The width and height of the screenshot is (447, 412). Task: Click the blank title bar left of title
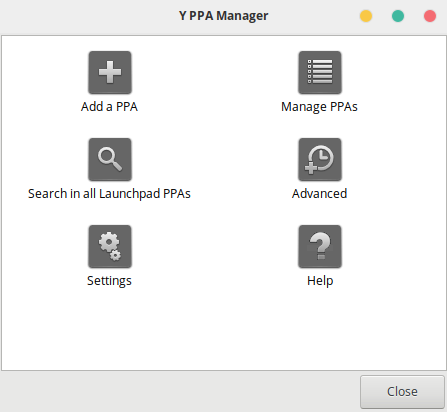tap(88, 16)
